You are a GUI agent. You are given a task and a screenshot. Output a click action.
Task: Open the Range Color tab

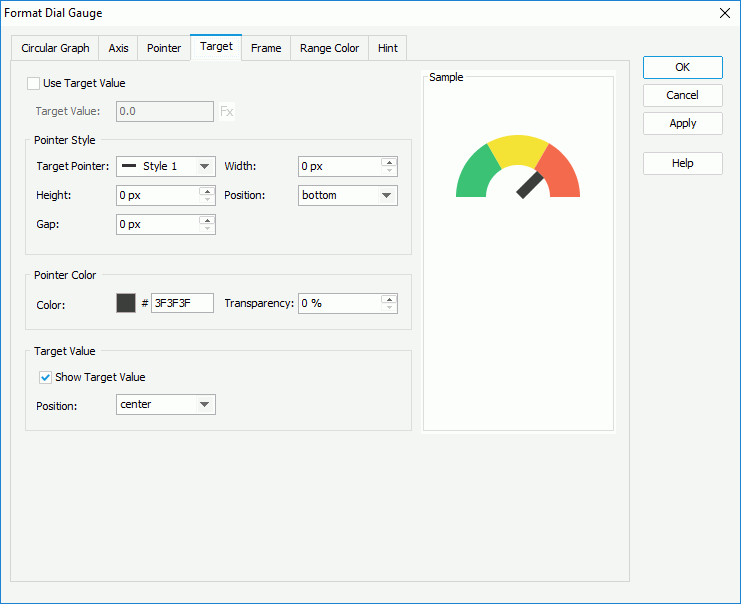(x=329, y=48)
